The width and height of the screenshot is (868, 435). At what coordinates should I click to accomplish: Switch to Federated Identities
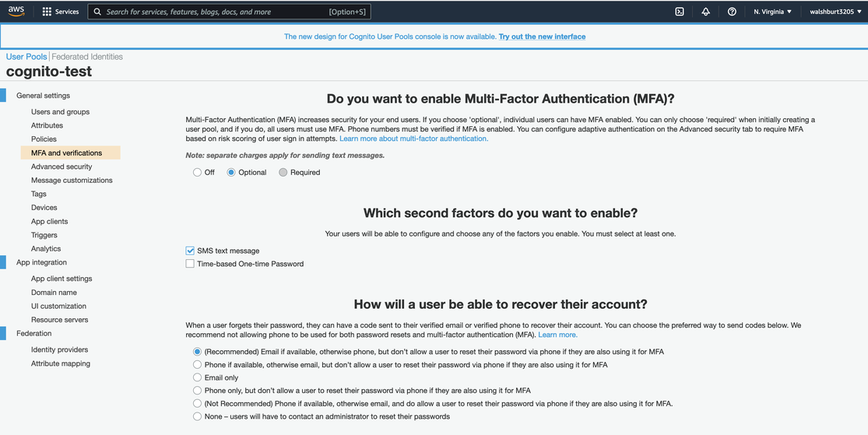[87, 57]
